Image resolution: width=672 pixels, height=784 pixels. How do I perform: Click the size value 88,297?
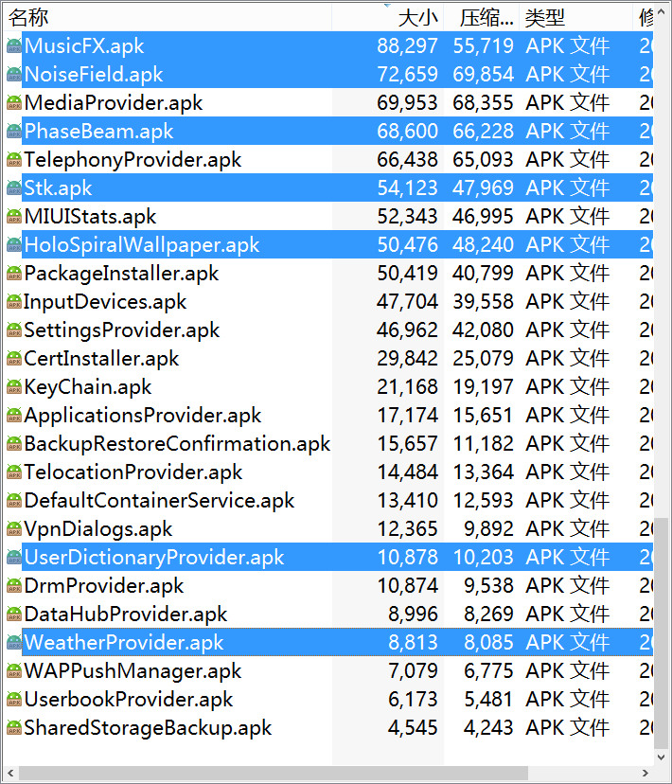407,46
